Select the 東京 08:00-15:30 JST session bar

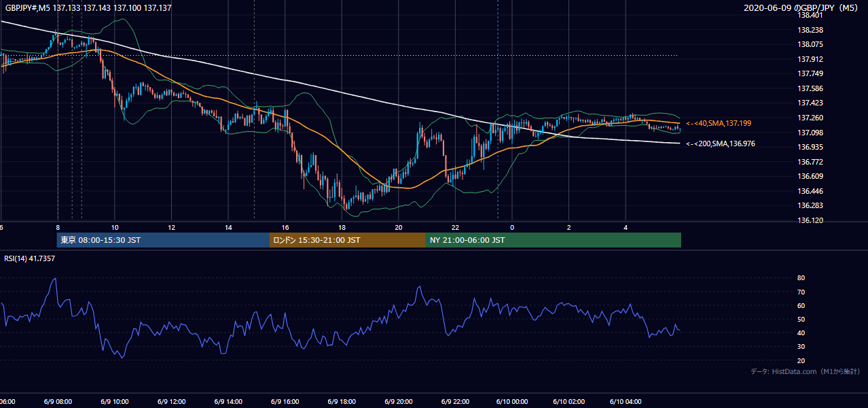coord(163,240)
